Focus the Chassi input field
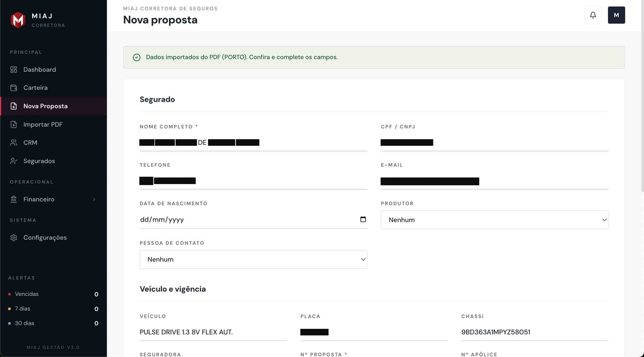 coord(535,332)
